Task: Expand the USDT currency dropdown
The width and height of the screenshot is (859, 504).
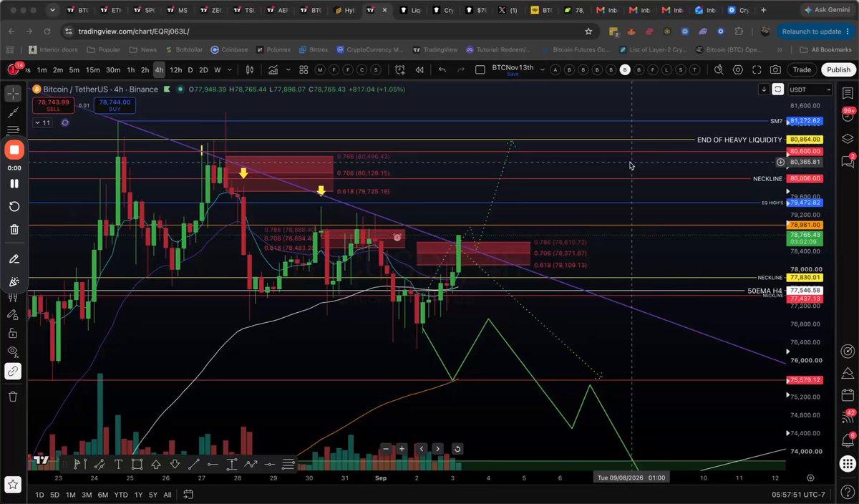Action: click(810, 89)
